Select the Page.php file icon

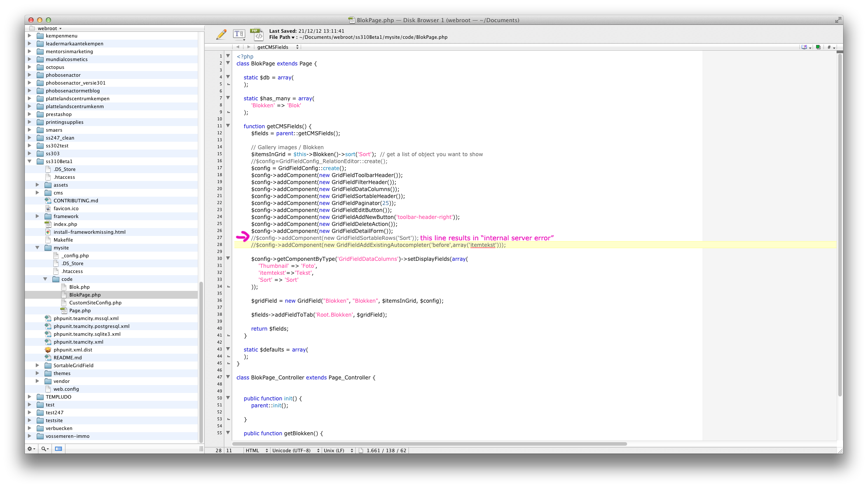point(64,311)
